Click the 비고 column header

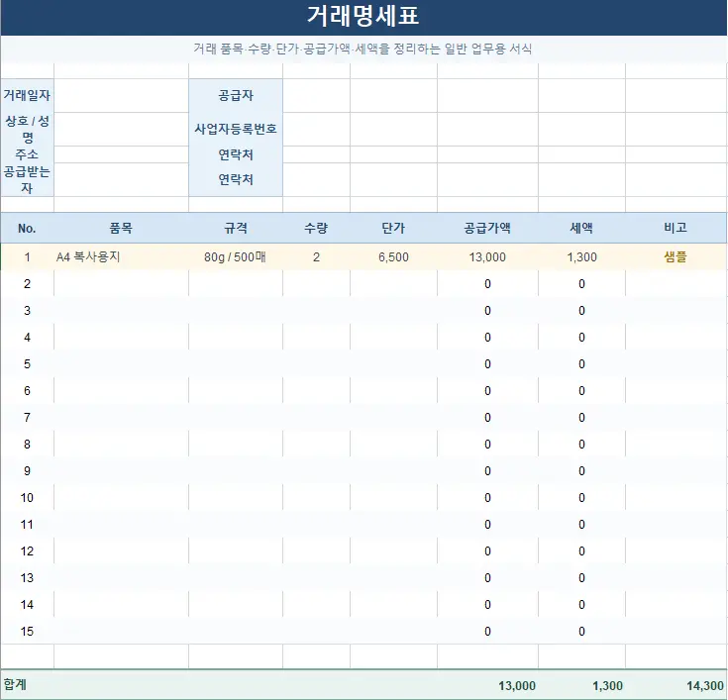(676, 228)
